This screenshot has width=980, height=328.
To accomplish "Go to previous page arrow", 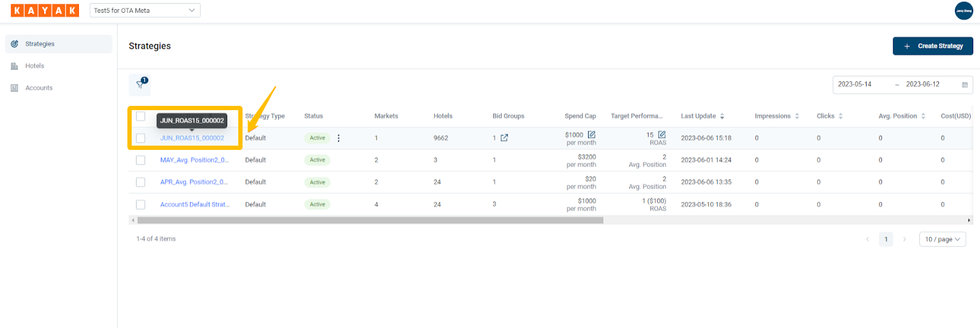I will coord(867,239).
